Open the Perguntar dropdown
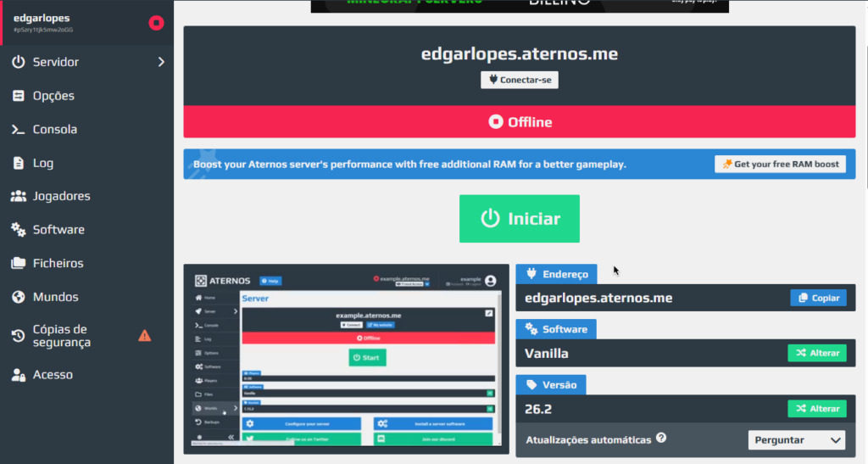Viewport: 868px width, 464px height. tap(797, 440)
